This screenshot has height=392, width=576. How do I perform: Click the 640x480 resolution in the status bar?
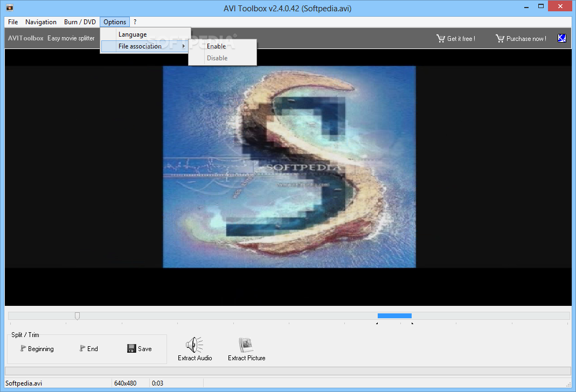(x=125, y=383)
